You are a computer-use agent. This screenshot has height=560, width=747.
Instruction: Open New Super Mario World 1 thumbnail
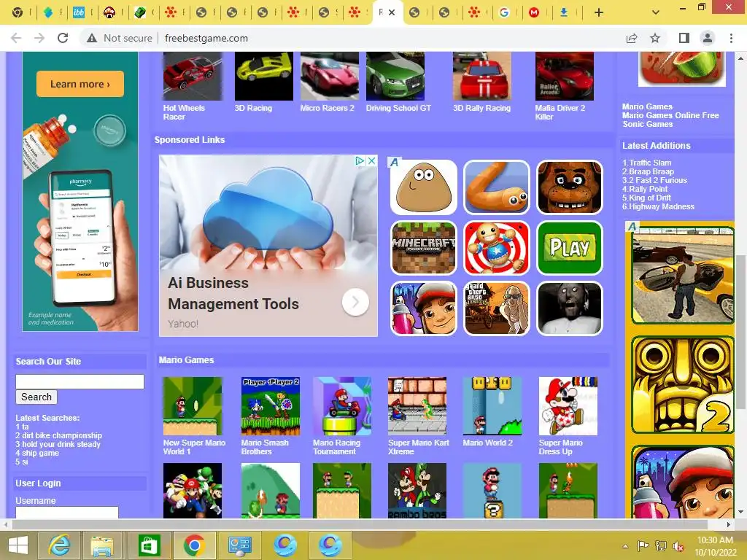193,406
